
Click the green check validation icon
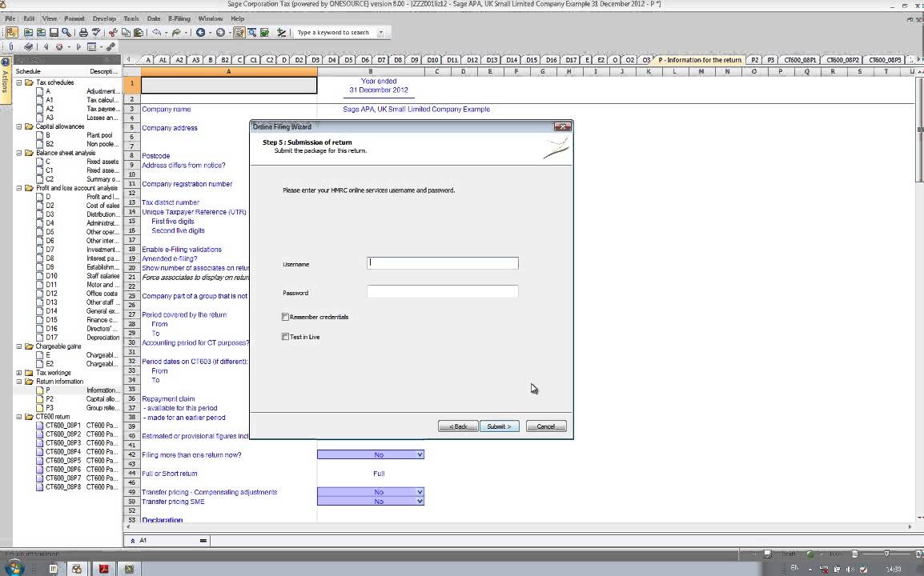coord(264,32)
